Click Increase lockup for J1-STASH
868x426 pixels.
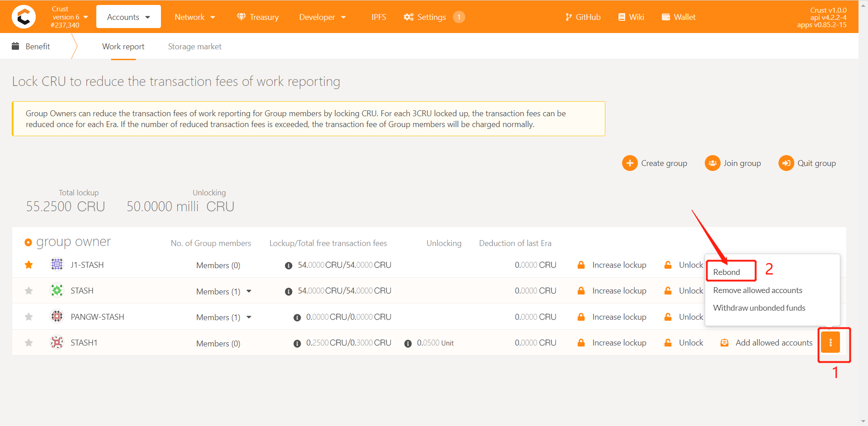coord(619,265)
